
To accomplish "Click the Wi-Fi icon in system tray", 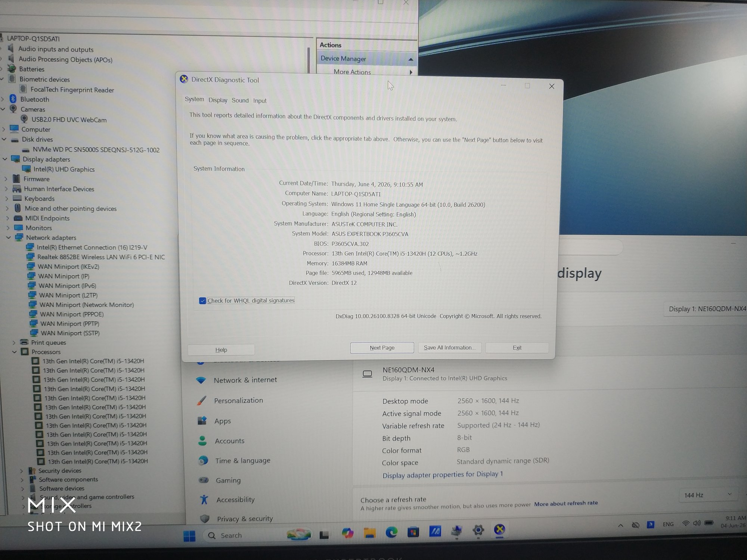I will [686, 523].
